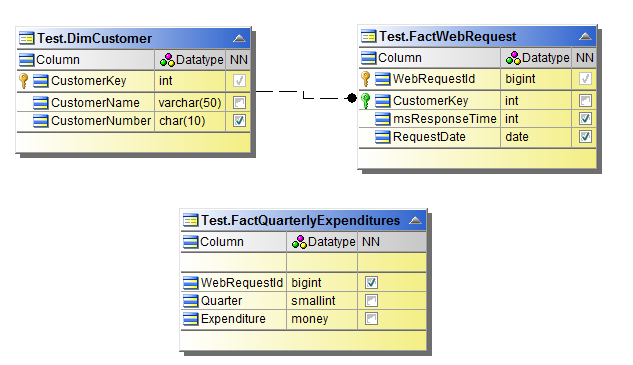Click primary key icon on DimCustomer CustomerKey row
Image resolution: width=633 pixels, height=365 pixels.
coord(24,81)
